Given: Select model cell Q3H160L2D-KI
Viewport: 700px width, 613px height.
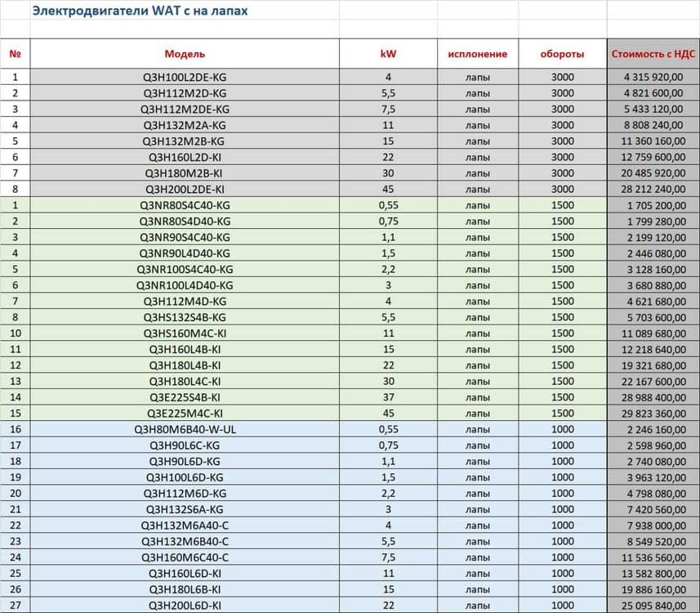Looking at the screenshot, I should [x=185, y=157].
